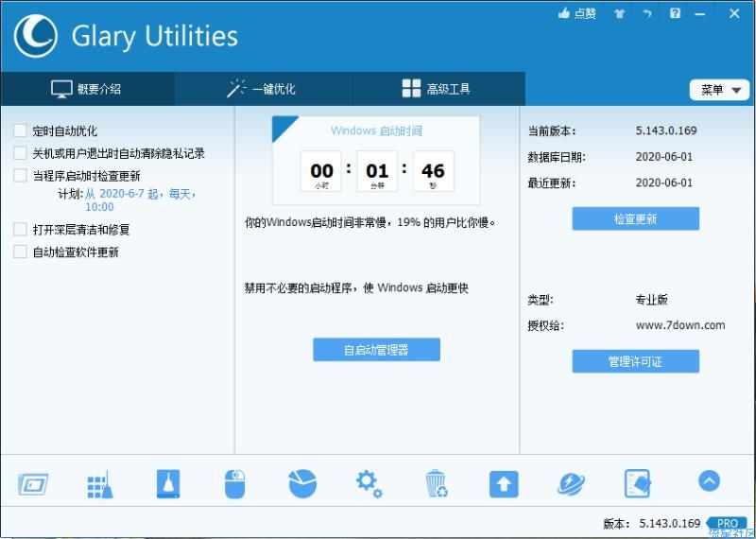Switch to the 概要介绍 tab

pyautogui.click(x=87, y=89)
